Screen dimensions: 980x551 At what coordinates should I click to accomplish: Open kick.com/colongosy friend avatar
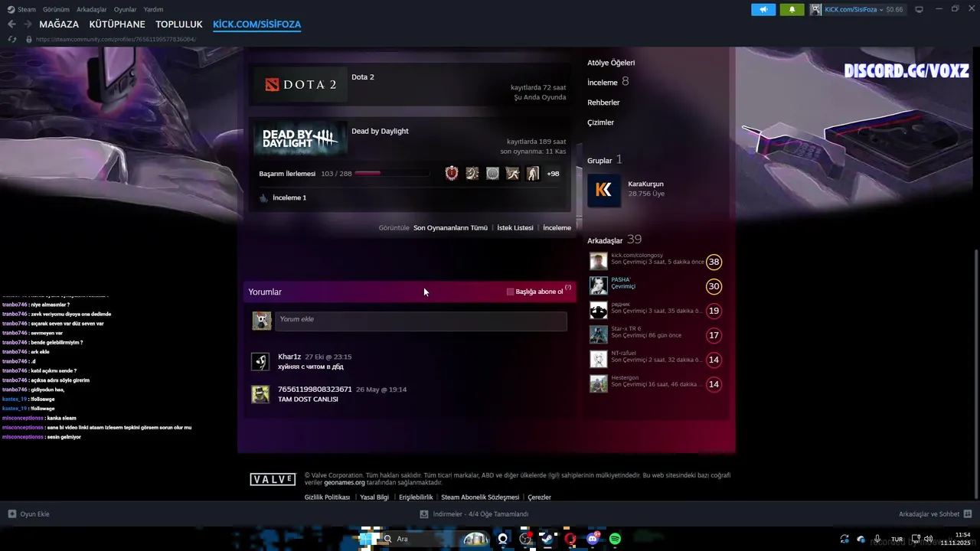(x=598, y=262)
